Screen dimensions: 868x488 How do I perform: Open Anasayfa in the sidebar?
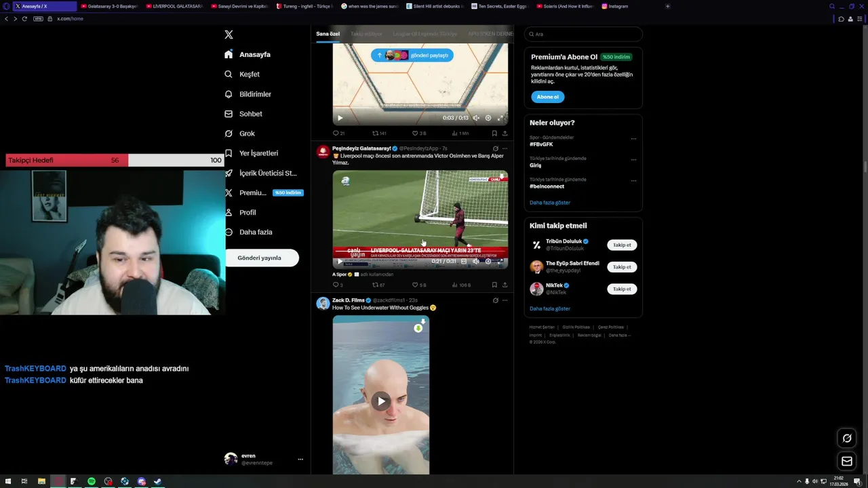(x=248, y=54)
